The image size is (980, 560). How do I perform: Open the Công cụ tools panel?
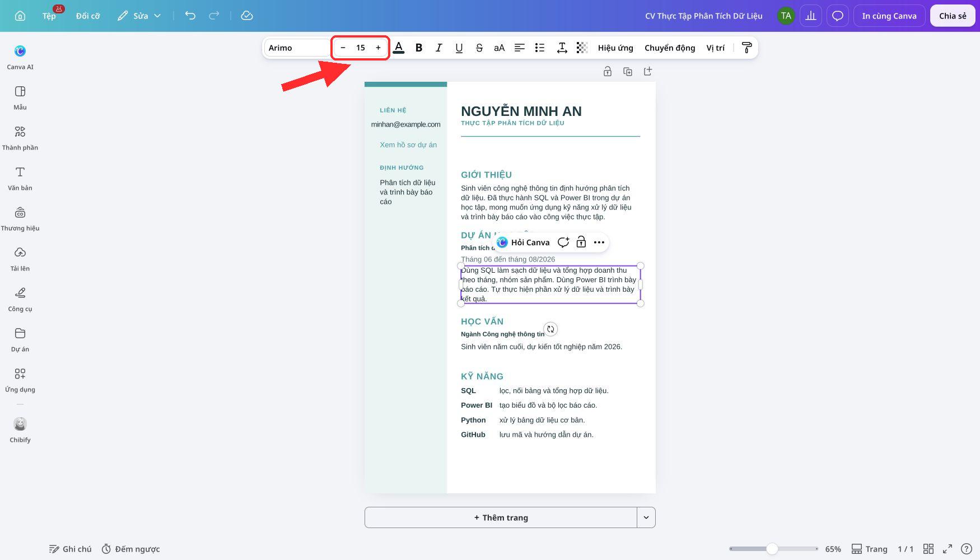[x=20, y=300]
